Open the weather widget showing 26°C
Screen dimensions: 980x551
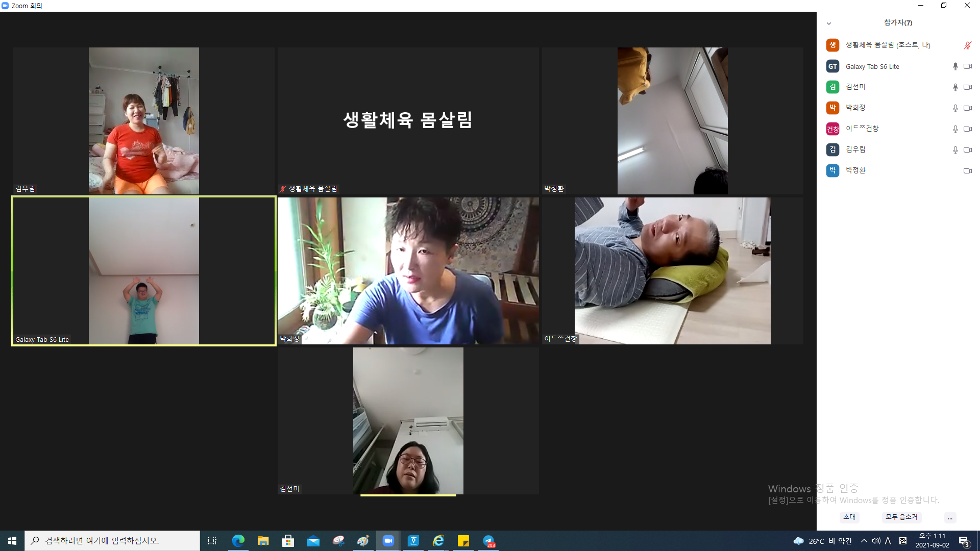[x=822, y=541]
